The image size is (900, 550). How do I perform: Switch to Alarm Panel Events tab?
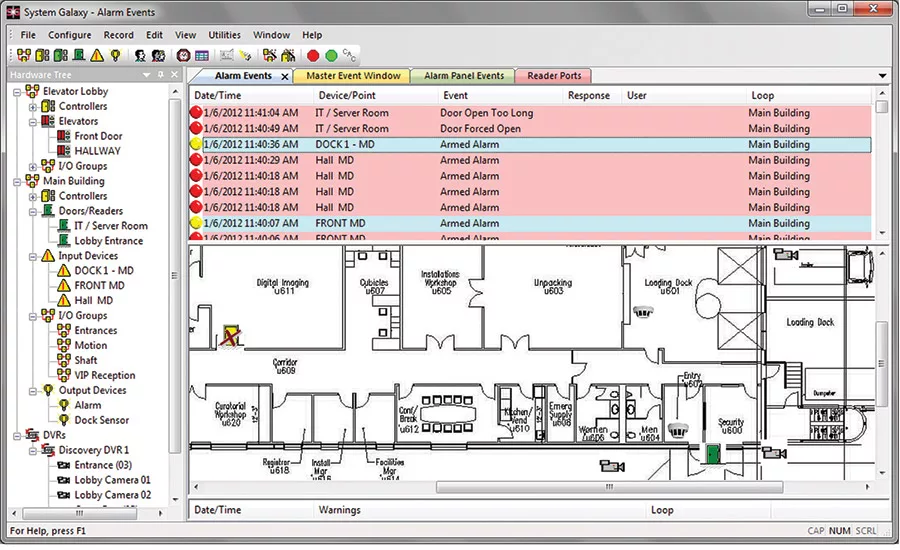point(464,76)
